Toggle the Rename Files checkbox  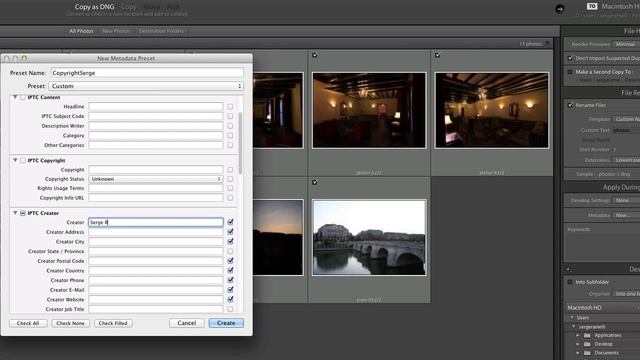pyautogui.click(x=570, y=105)
